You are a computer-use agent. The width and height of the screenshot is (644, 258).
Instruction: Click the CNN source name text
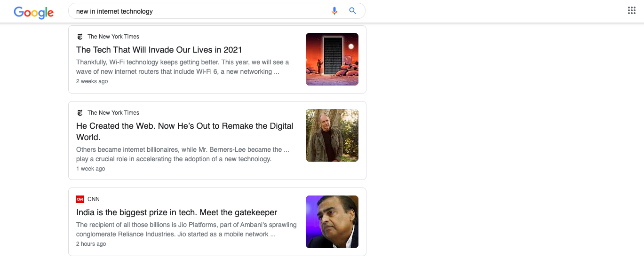tap(94, 199)
